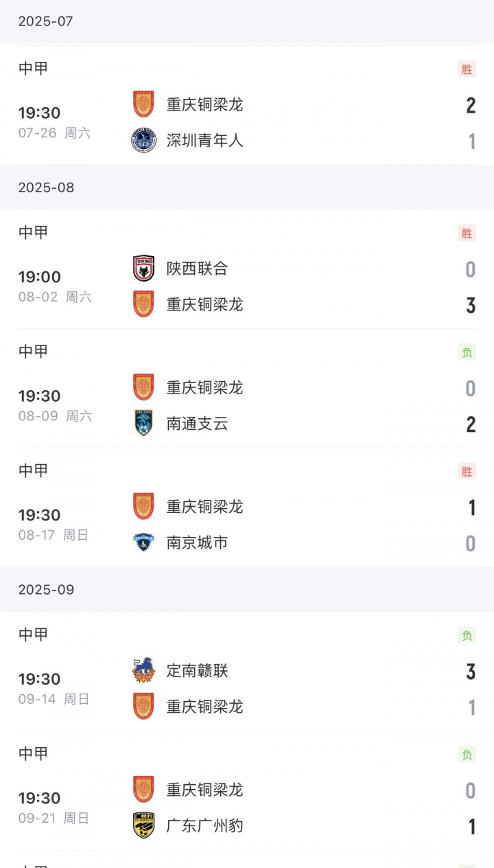494x868 pixels.
Task: Tap Nanjing City's score 0 on 08-17
Action: (471, 543)
